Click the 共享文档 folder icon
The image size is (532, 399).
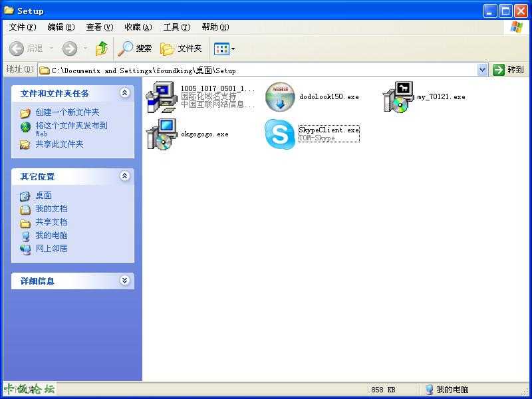pos(25,223)
